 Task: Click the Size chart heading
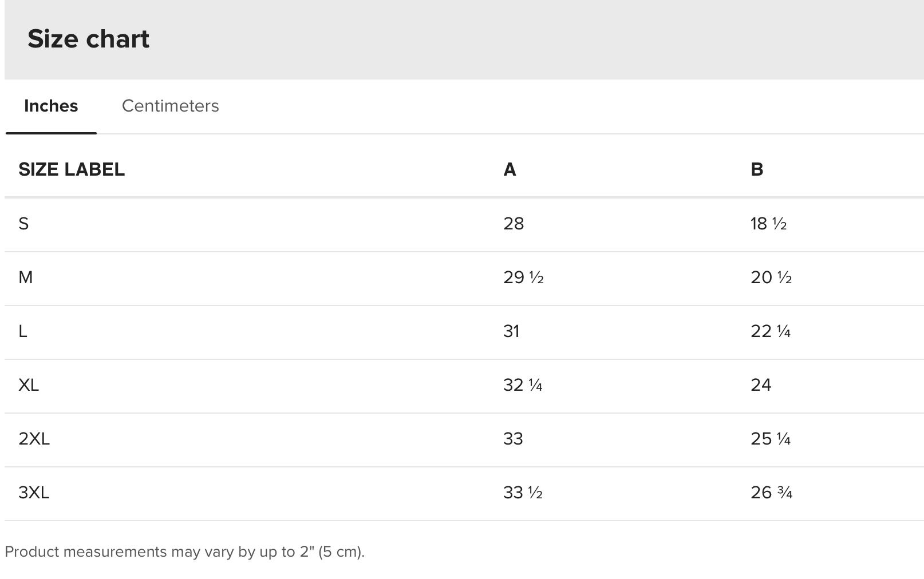click(x=88, y=39)
